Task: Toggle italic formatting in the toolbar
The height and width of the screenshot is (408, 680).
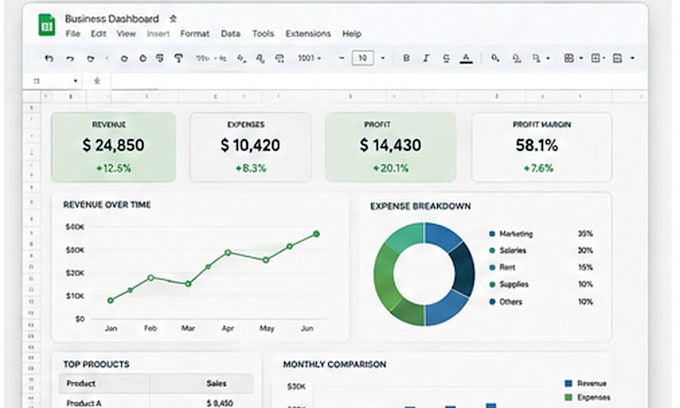Action: [x=426, y=58]
